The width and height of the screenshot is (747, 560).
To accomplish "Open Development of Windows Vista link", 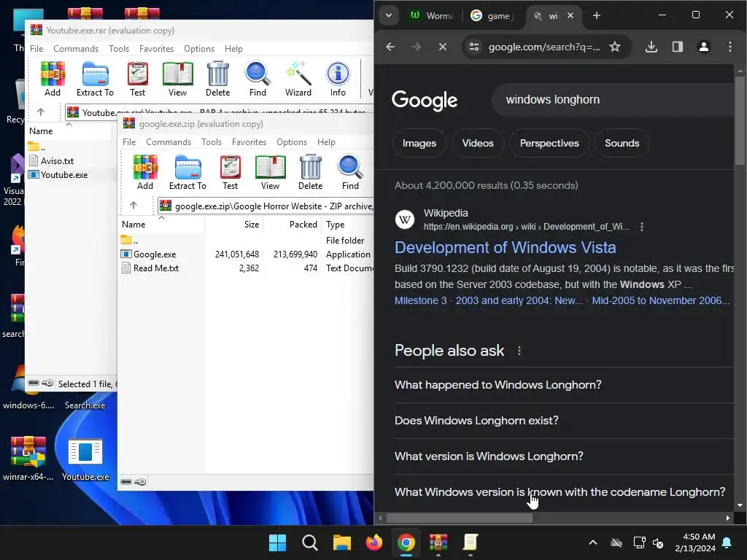I will coord(505,248).
